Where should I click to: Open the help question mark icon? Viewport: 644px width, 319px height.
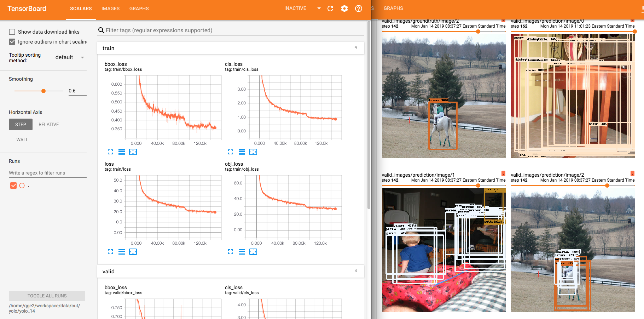coord(359,8)
